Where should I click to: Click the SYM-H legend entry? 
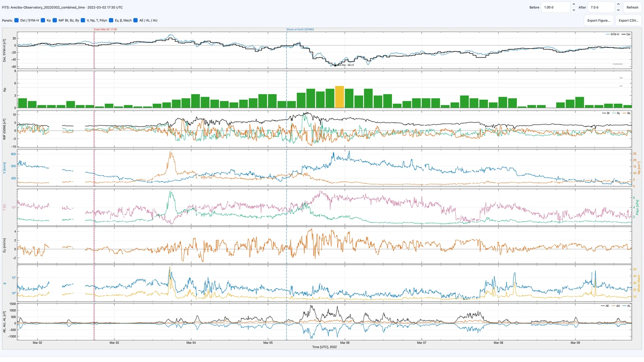point(612,34)
